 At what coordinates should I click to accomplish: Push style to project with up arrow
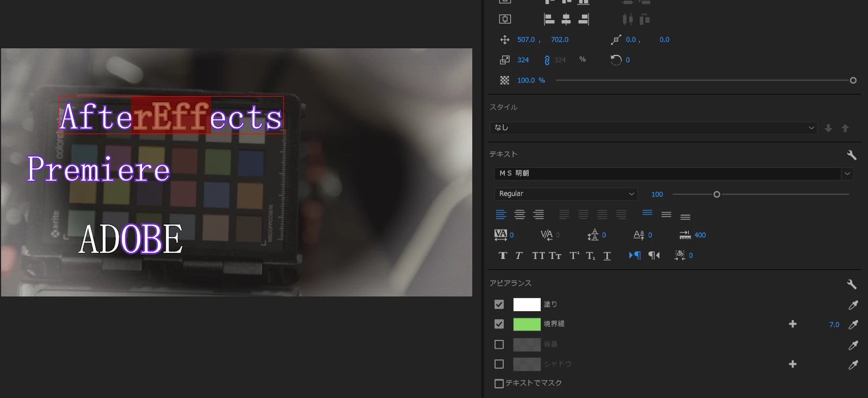click(845, 128)
